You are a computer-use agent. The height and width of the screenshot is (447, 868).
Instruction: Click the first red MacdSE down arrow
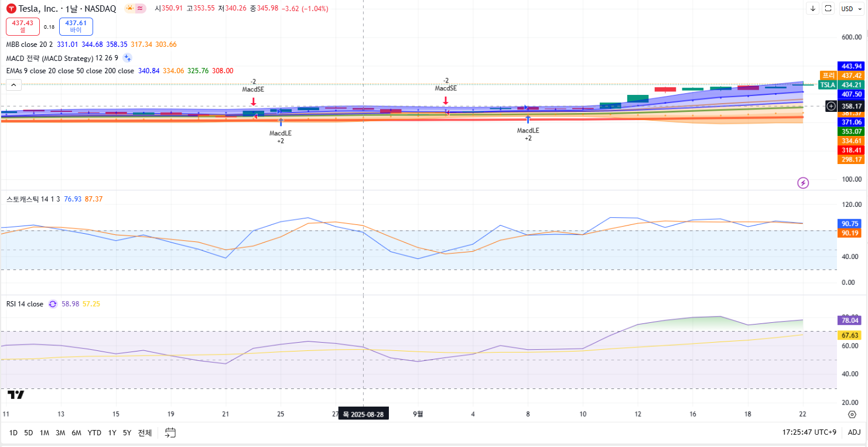[253, 101]
